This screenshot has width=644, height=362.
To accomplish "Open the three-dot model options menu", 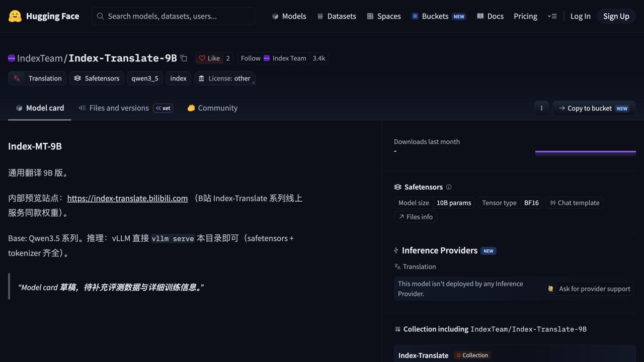I will click(x=541, y=108).
